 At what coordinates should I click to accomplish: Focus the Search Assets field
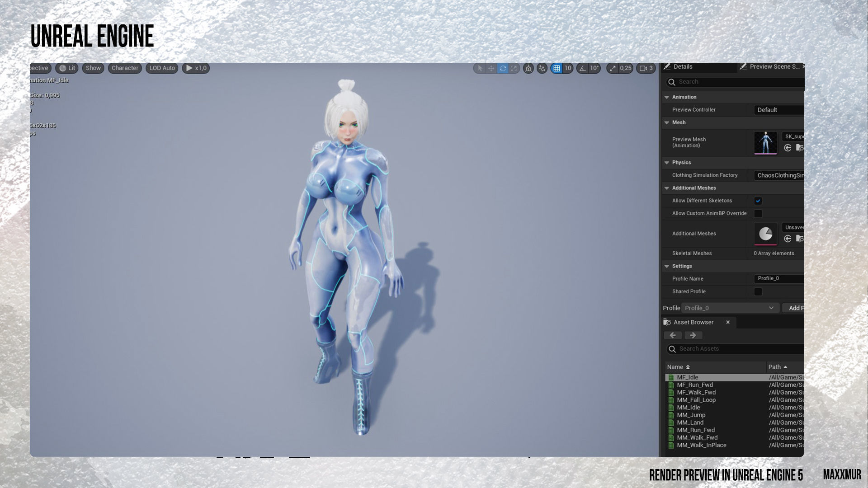(x=735, y=349)
